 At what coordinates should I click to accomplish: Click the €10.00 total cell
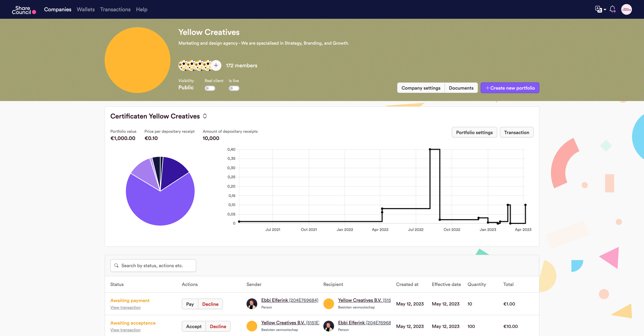[x=511, y=326]
